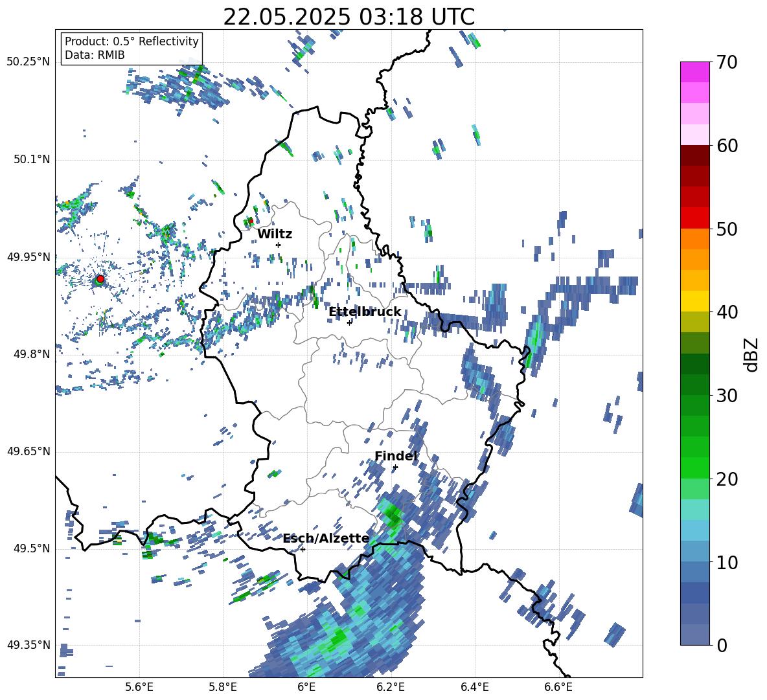767x700 pixels.
Task: Click the colorbar tick value 10
Action: click(727, 562)
